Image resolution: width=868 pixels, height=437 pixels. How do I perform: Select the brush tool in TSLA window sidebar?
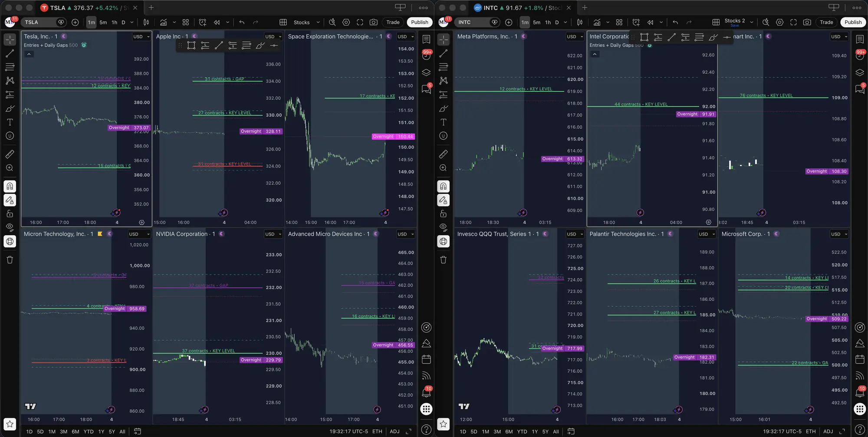click(x=10, y=108)
